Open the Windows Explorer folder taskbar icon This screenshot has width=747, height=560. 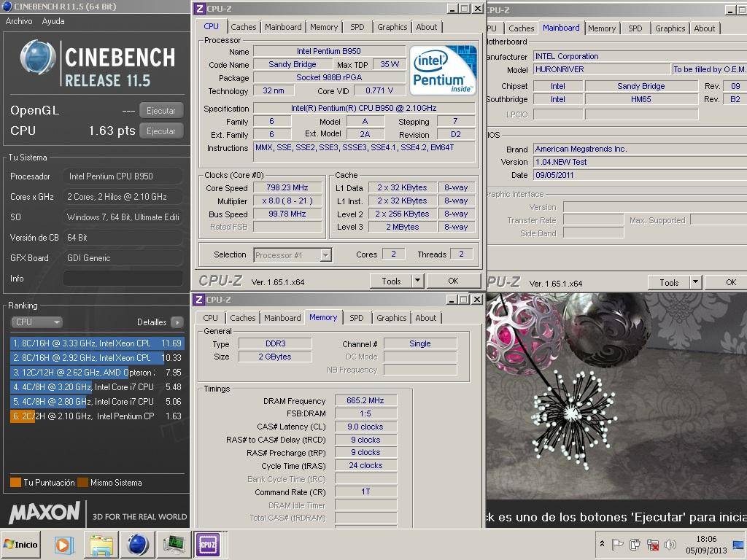[x=101, y=544]
